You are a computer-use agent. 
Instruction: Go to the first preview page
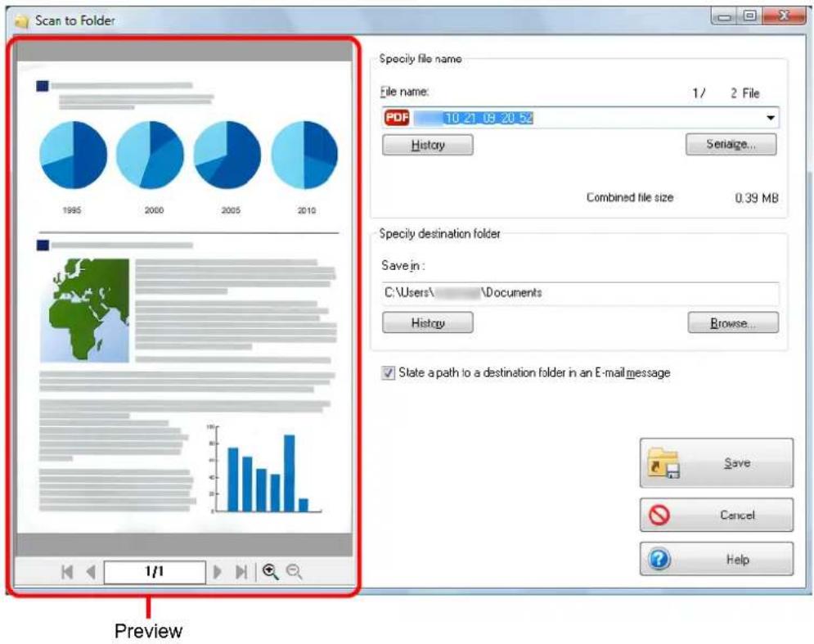point(67,572)
